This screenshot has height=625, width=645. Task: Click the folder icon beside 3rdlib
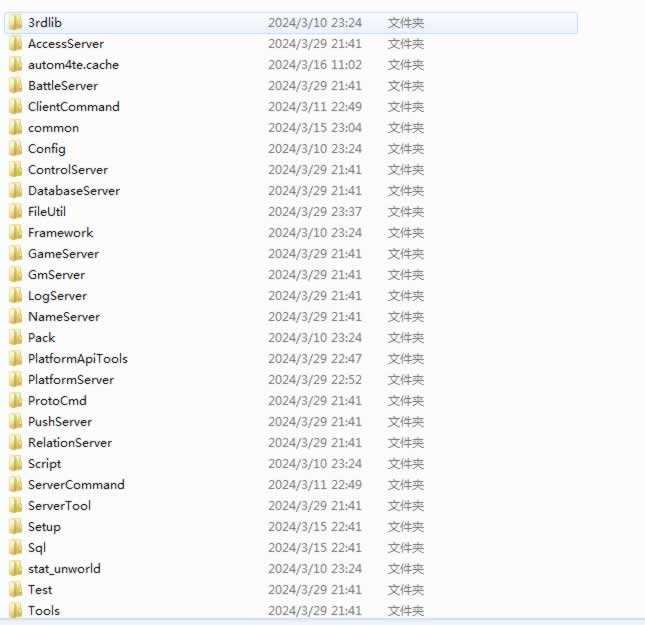(x=15, y=23)
